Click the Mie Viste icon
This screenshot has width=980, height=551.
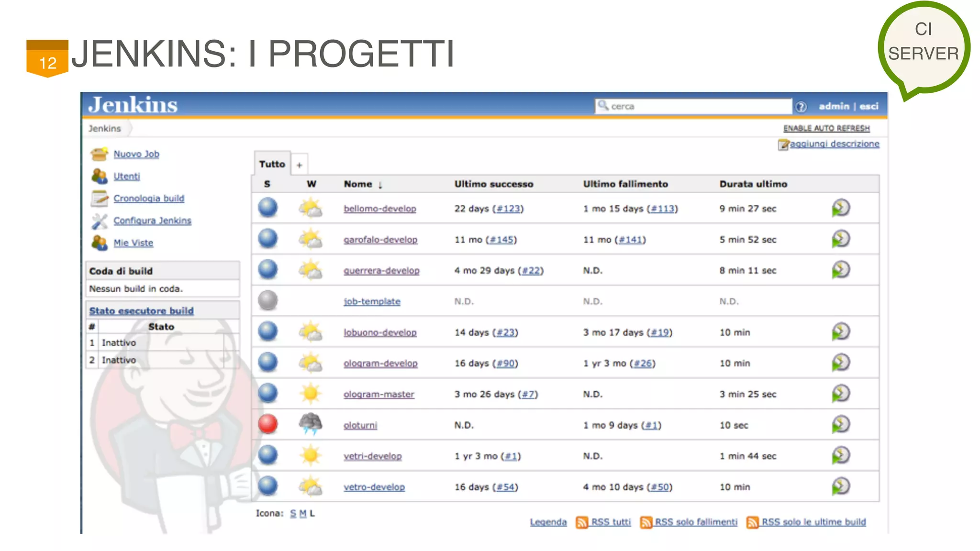[100, 243]
